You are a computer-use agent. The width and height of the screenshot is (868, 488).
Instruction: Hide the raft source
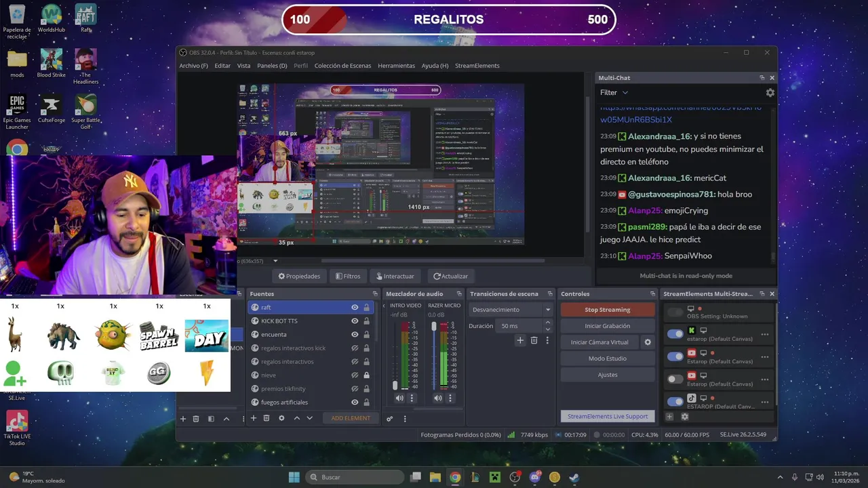(355, 307)
